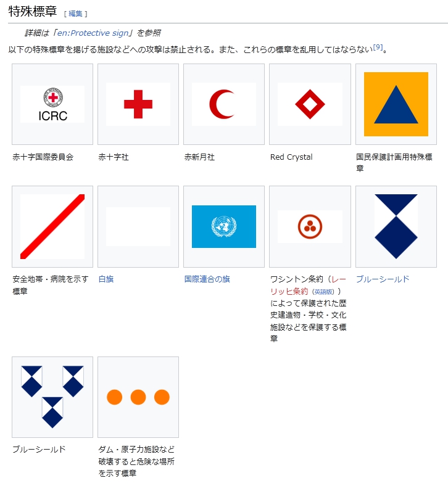Click the 編集 edit link
This screenshot has width=448, height=486.
(75, 14)
